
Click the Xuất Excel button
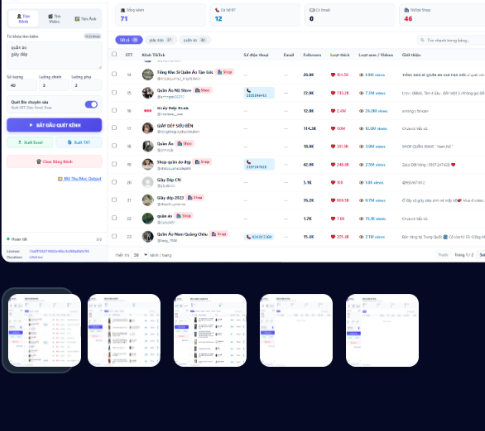pyautogui.click(x=30, y=142)
